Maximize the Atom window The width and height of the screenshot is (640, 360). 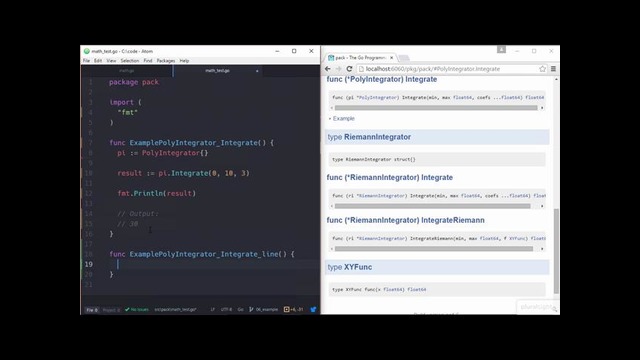[294, 51]
